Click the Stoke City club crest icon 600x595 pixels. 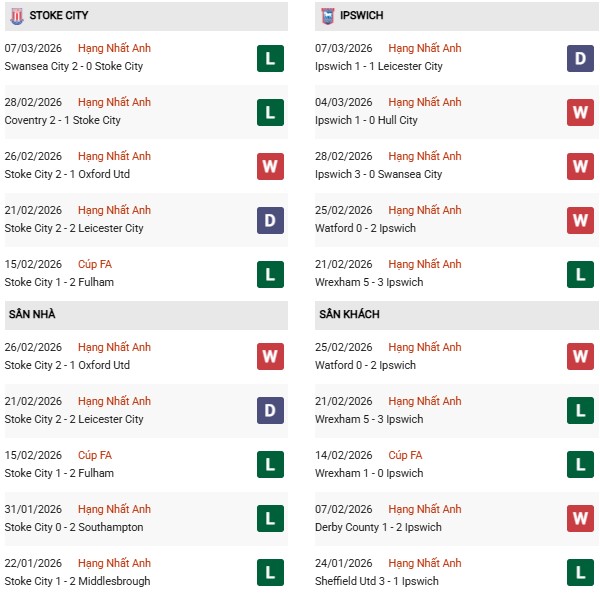[x=16, y=16]
